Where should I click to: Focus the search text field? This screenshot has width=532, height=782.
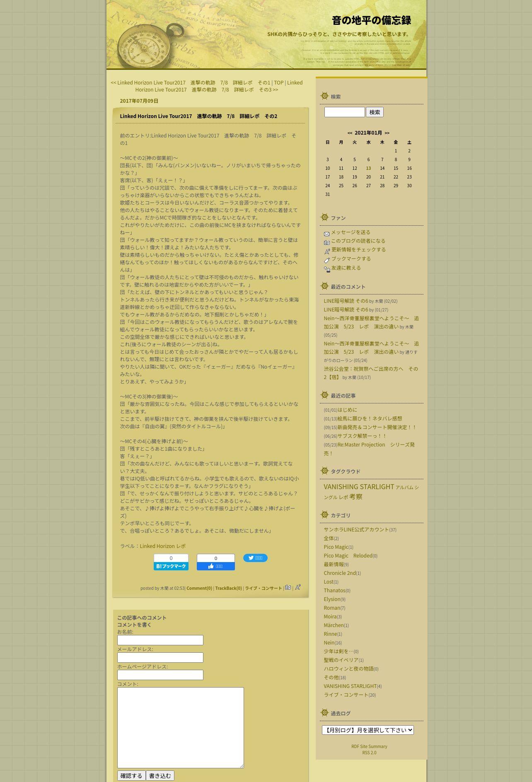pyautogui.click(x=344, y=112)
